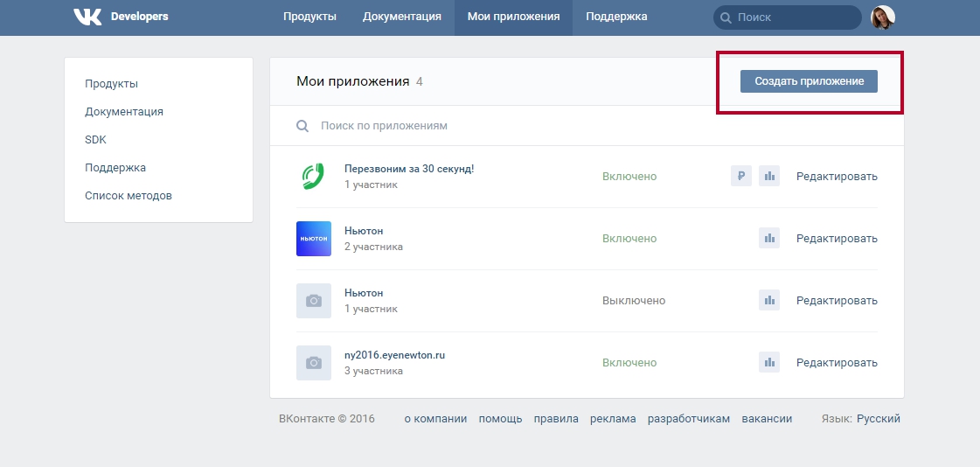Open the Документация top menu

(402, 17)
